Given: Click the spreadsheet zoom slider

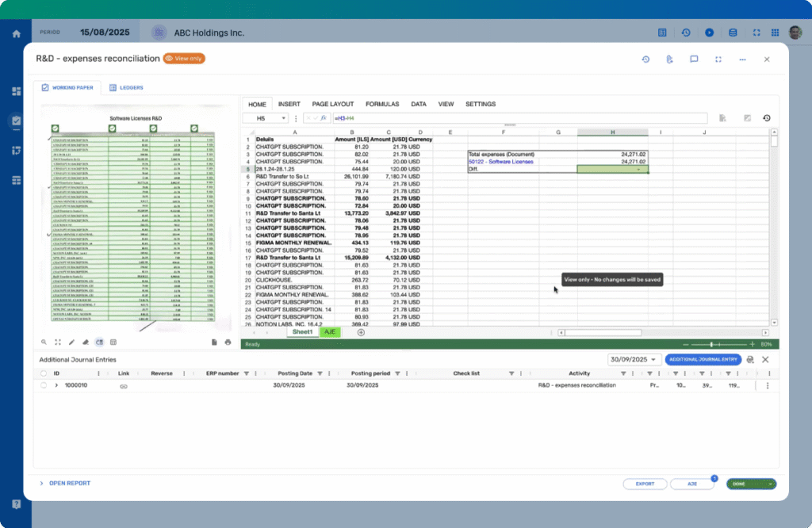Looking at the screenshot, I should tap(712, 345).
